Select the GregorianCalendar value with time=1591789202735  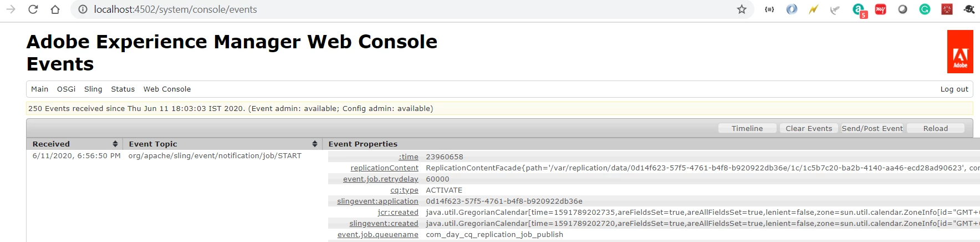[x=703, y=213]
